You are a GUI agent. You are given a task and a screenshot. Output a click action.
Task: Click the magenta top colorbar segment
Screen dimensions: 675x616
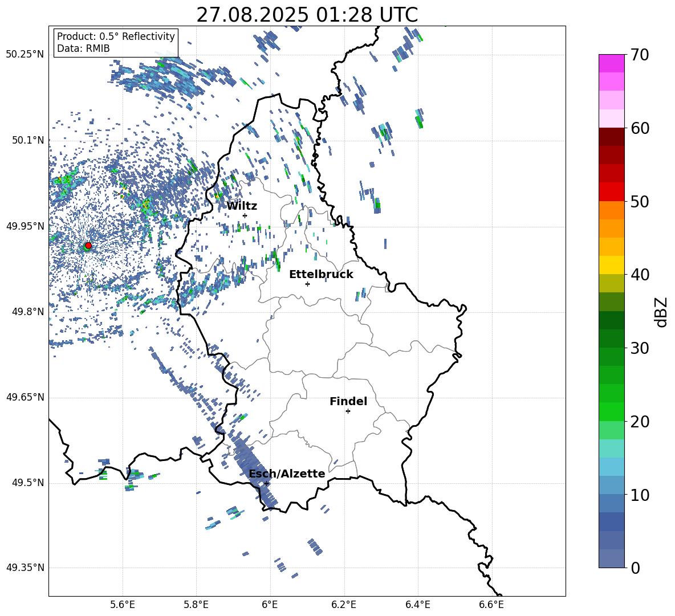pos(611,63)
